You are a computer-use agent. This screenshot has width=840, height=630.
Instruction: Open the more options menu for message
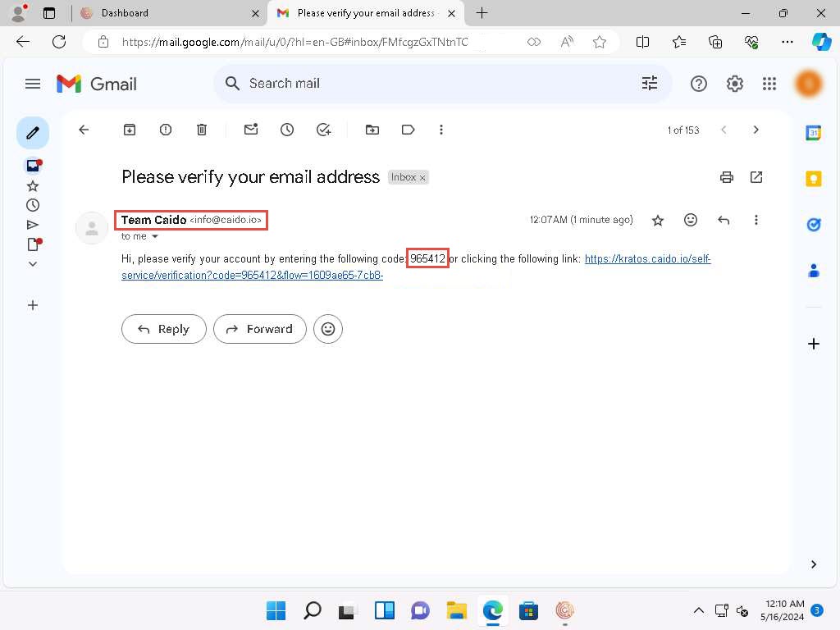click(756, 220)
